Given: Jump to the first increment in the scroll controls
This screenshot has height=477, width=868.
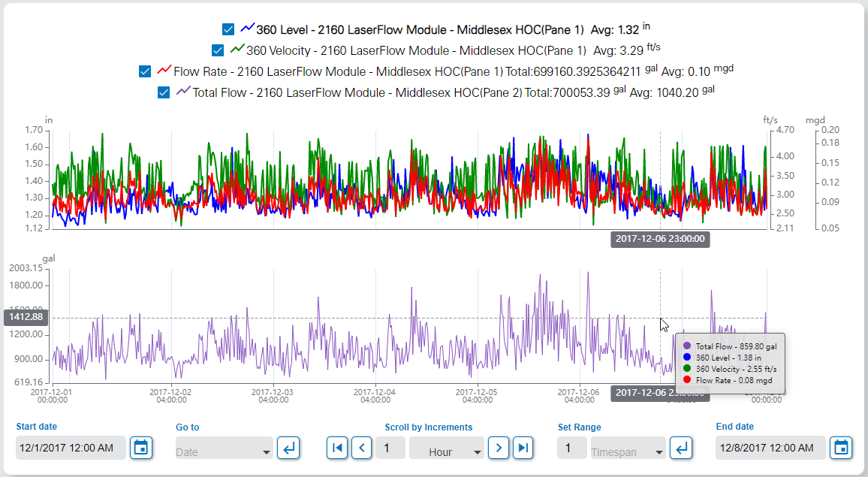Looking at the screenshot, I should [x=338, y=448].
